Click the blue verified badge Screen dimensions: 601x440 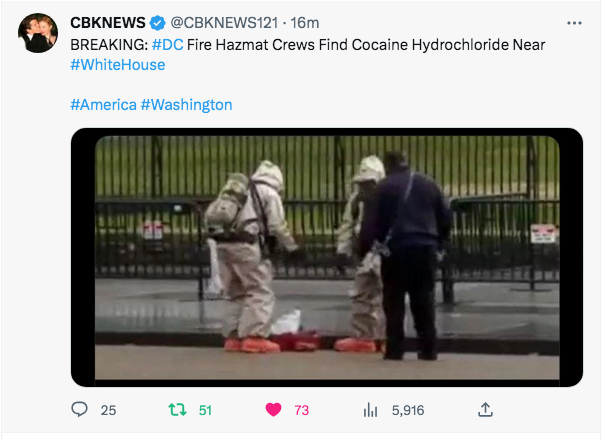pyautogui.click(x=157, y=23)
